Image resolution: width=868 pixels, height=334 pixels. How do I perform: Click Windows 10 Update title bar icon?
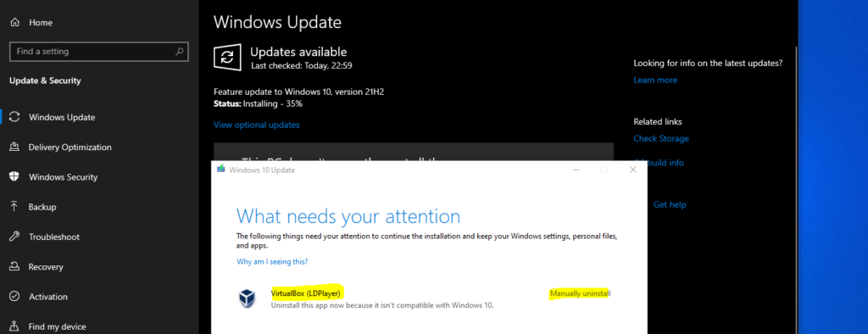(x=221, y=170)
